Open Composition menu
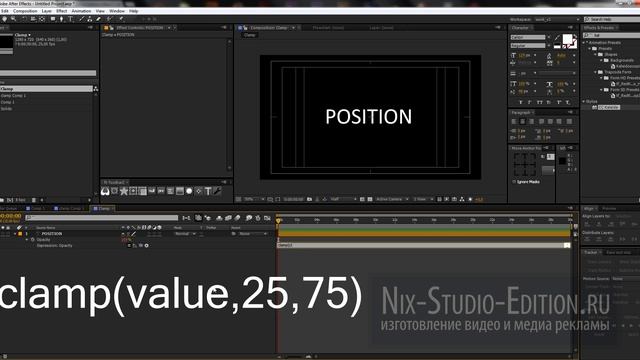The width and height of the screenshot is (640, 360). [25, 11]
